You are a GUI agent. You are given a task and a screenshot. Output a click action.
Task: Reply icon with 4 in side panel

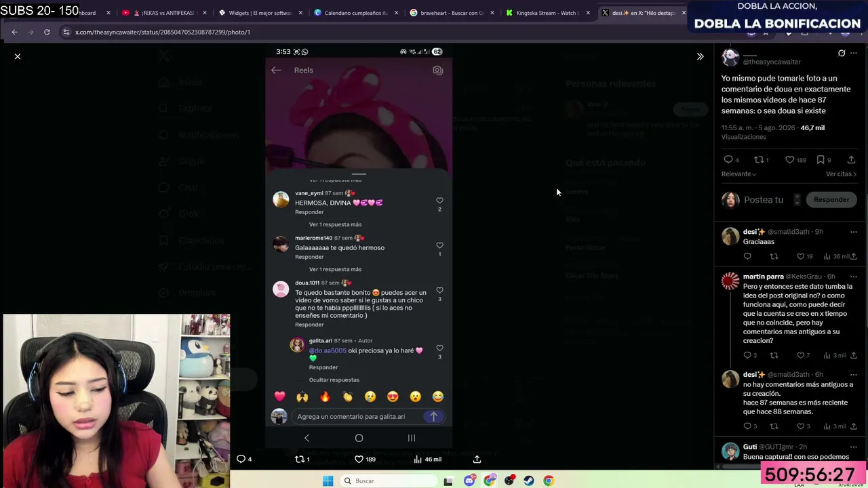point(728,160)
